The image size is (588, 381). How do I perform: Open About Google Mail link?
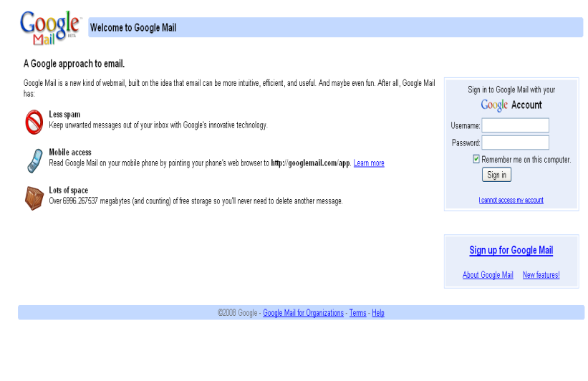click(488, 275)
